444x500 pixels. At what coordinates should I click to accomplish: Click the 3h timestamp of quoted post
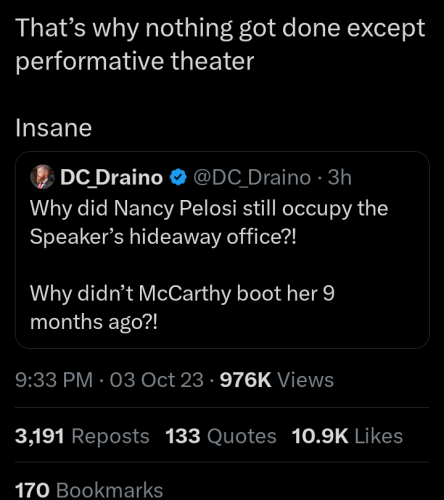pyautogui.click(x=339, y=177)
